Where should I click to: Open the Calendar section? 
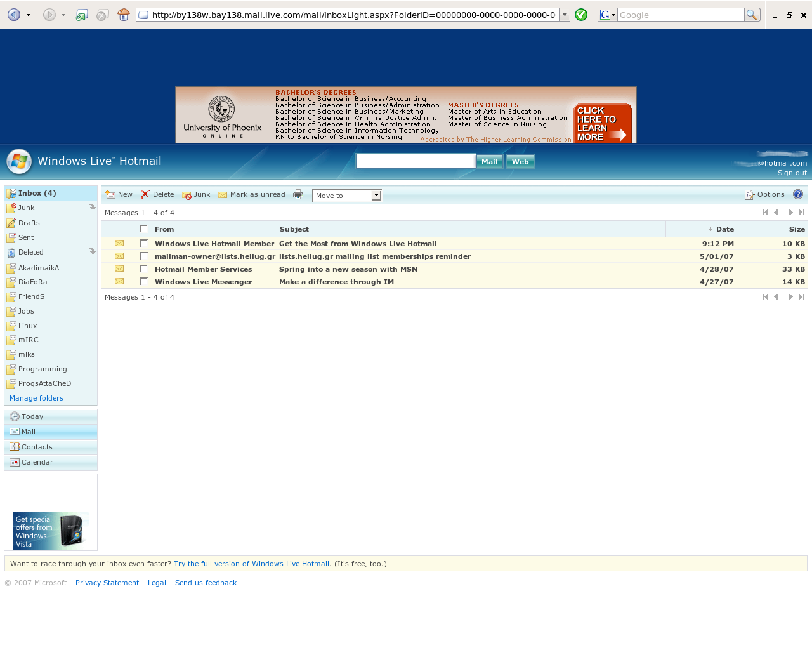tap(37, 463)
